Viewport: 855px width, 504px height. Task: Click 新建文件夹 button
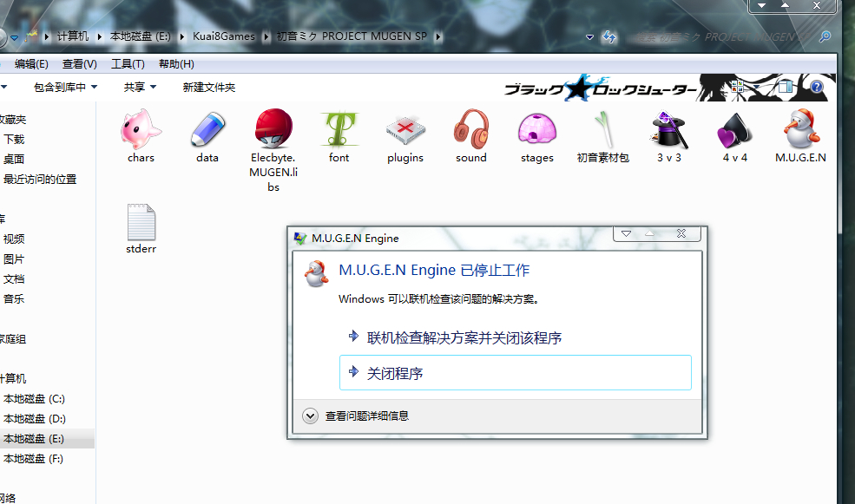click(x=209, y=87)
